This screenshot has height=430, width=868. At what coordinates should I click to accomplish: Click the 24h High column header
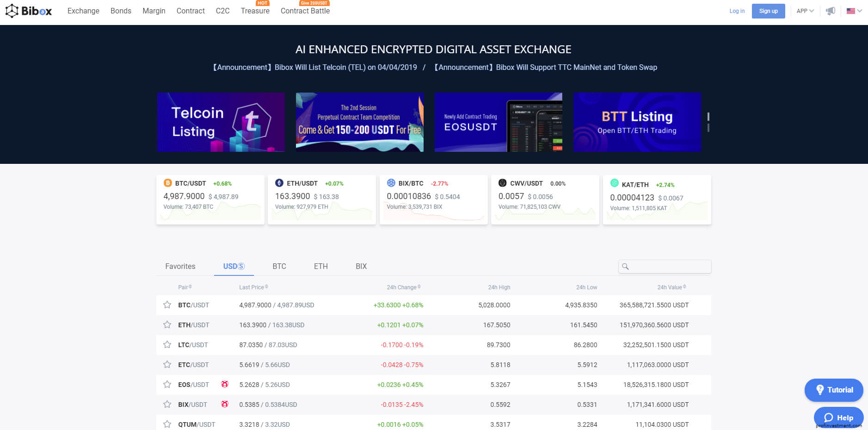pyautogui.click(x=499, y=287)
